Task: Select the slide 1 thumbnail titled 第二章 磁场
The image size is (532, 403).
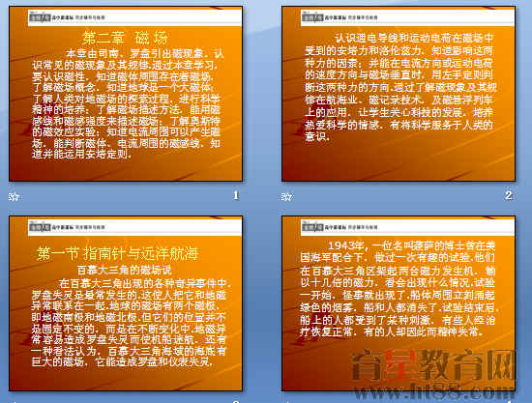Action: point(126,94)
